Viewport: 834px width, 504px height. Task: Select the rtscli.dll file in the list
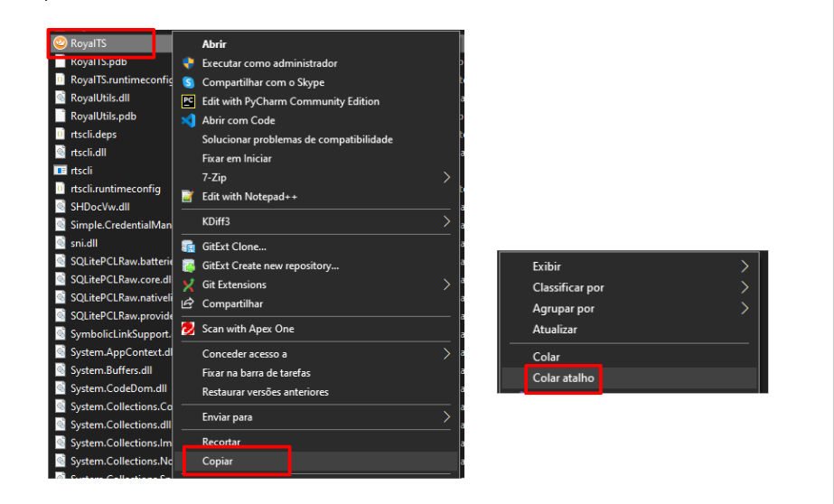point(89,153)
